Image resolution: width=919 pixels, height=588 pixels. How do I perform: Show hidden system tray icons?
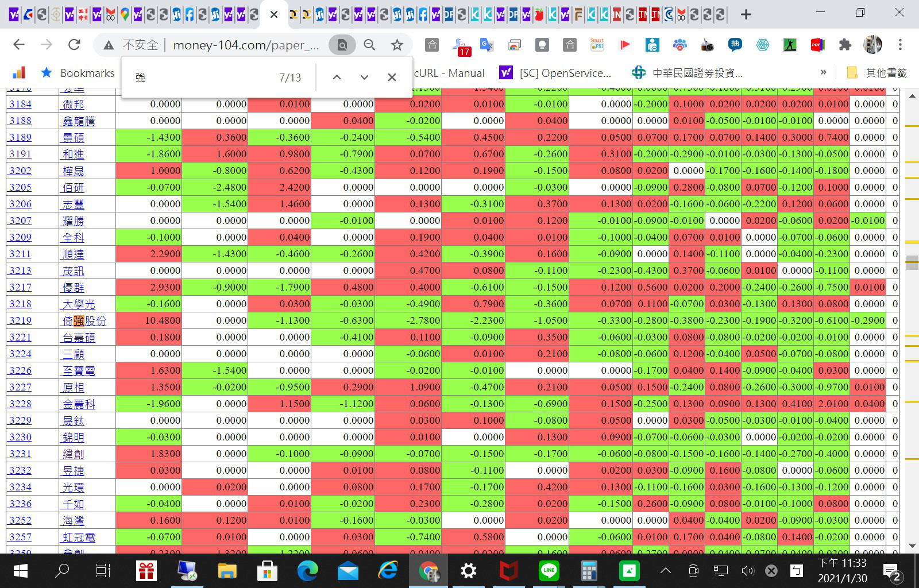(665, 571)
